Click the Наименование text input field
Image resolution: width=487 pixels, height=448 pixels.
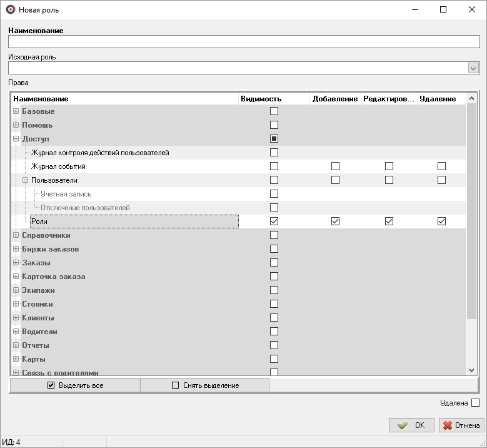point(244,42)
